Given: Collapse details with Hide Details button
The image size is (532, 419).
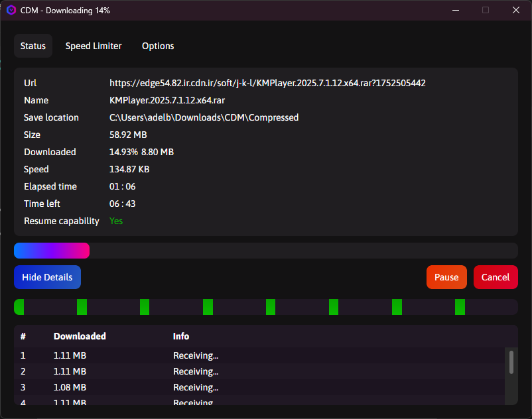Looking at the screenshot, I should pyautogui.click(x=47, y=277).
